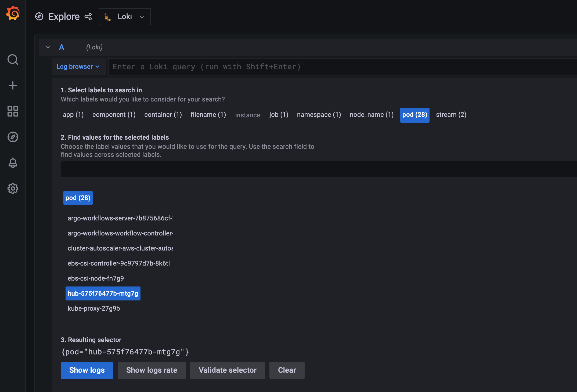577x392 pixels.
Task: Select the filename (1) label
Action: 208,115
